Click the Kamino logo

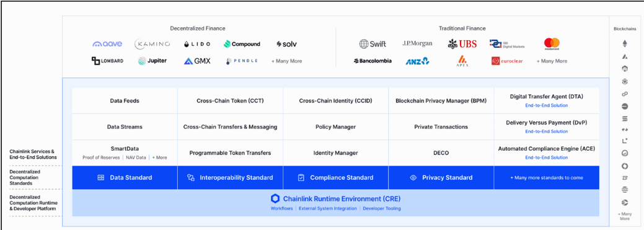click(x=152, y=44)
